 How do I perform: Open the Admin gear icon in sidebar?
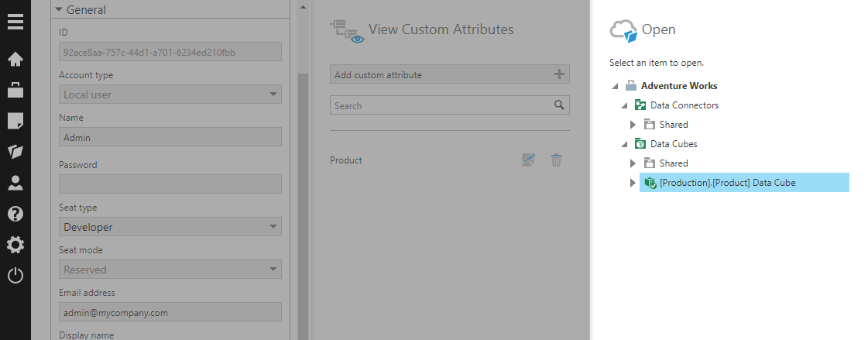tap(15, 245)
